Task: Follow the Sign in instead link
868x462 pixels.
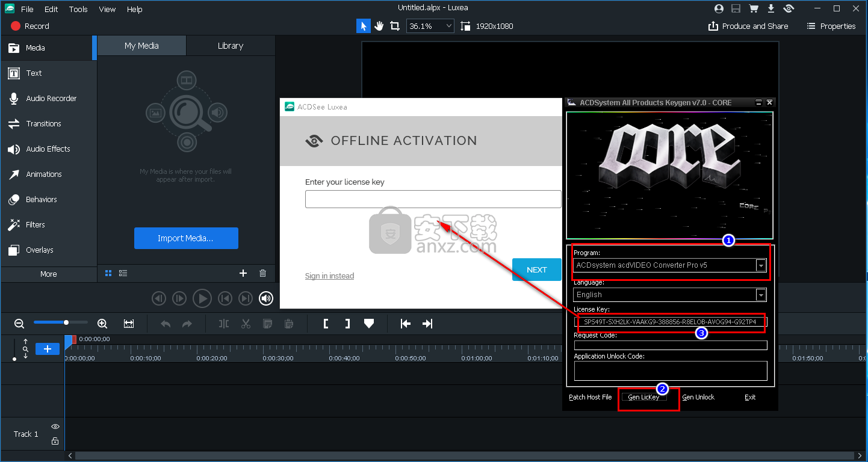Action: click(329, 276)
